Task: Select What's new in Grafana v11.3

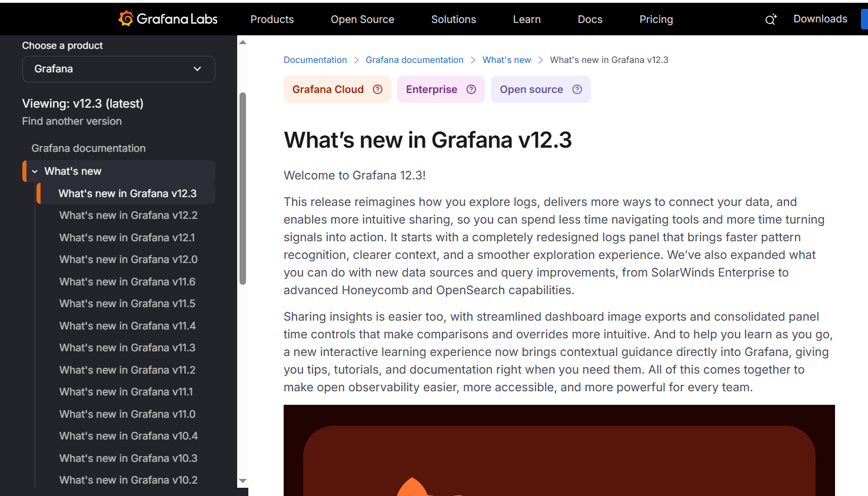Action: click(127, 348)
